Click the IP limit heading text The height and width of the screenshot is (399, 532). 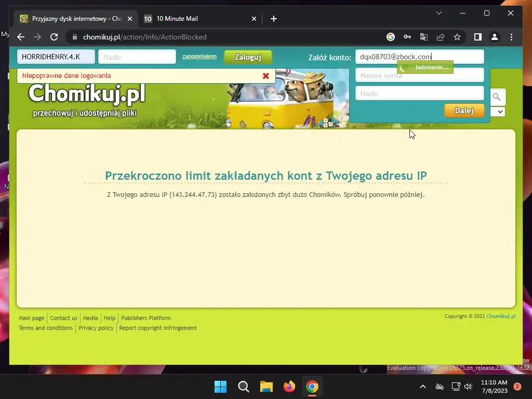(x=265, y=176)
